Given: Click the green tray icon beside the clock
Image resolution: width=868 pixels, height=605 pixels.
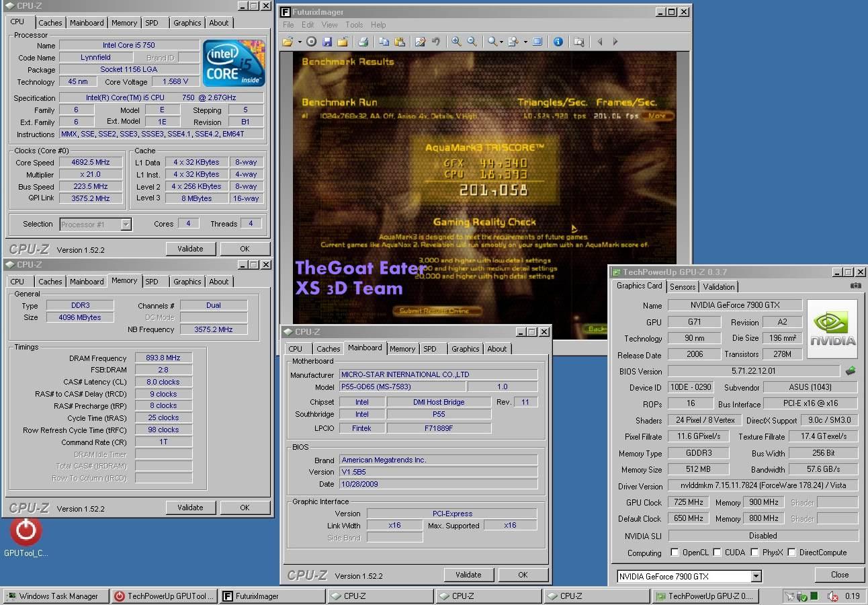Looking at the screenshot, I should 814,596.
